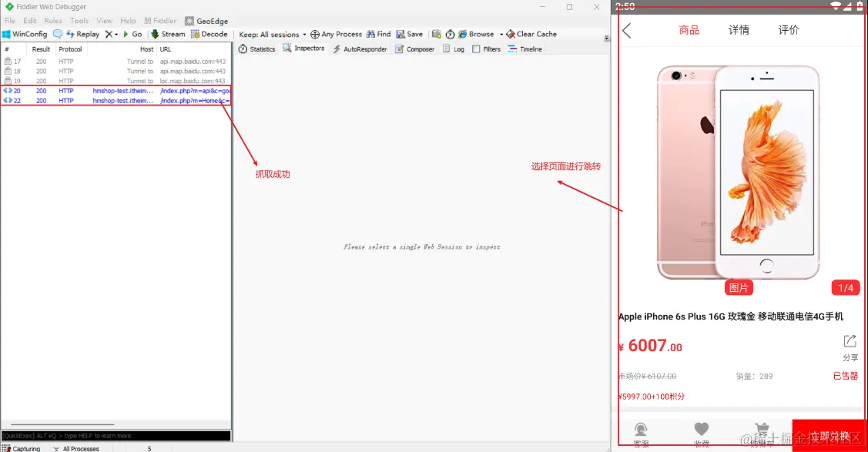The image size is (868, 452).
Task: Click the toolbar overflow arrow at right edge
Action: pyautogui.click(x=607, y=39)
